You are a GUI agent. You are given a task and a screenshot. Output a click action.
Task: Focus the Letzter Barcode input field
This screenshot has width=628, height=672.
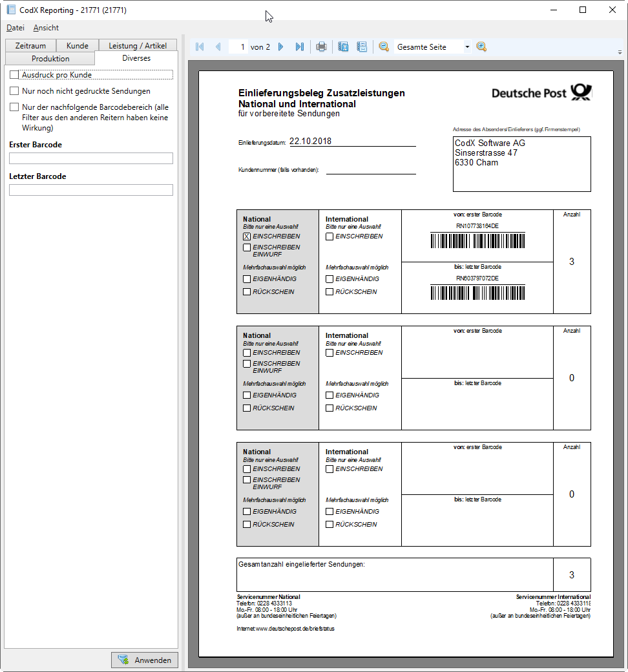point(91,190)
